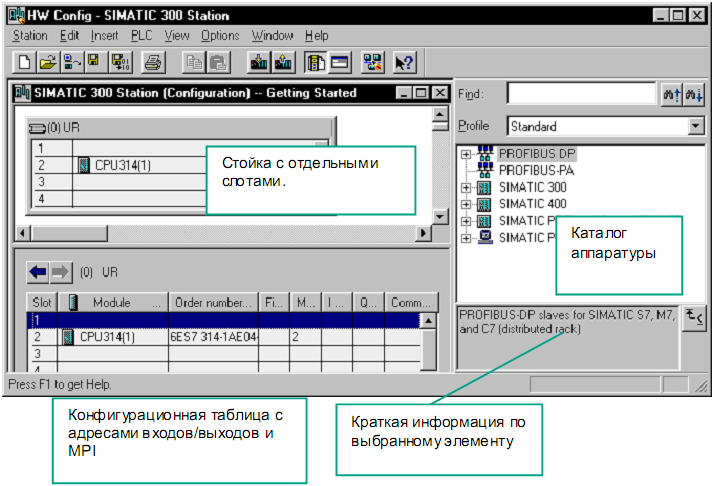This screenshot has width=713, height=486.
Task: Expand the SIMATIC 400 tree node
Action: [x=465, y=204]
